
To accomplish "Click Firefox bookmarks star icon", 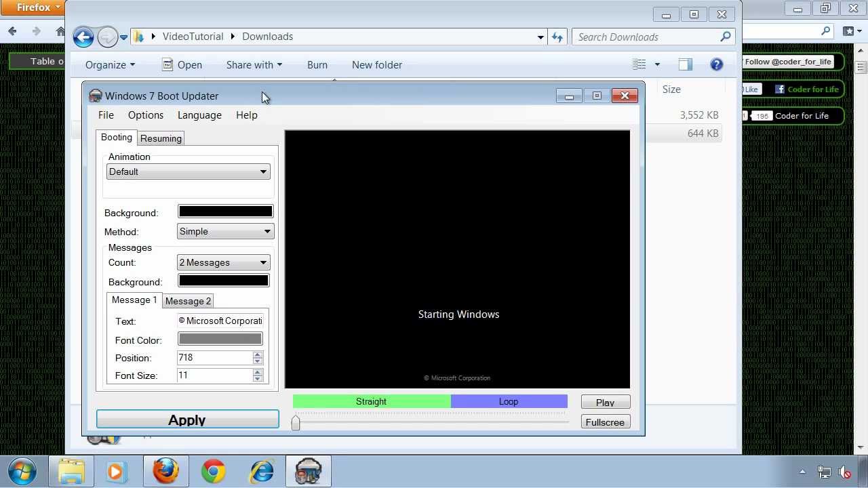I will [849, 31].
